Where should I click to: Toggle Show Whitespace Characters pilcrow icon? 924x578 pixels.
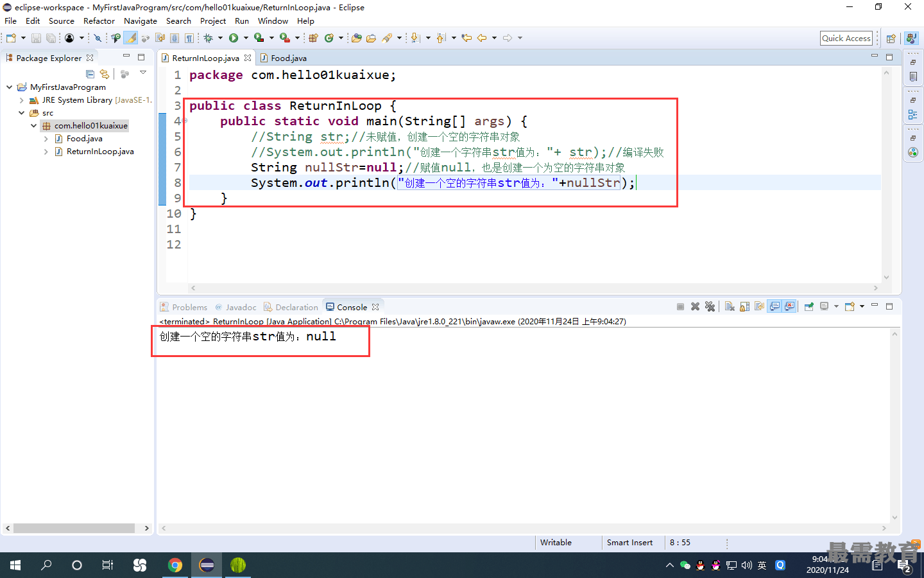(189, 38)
